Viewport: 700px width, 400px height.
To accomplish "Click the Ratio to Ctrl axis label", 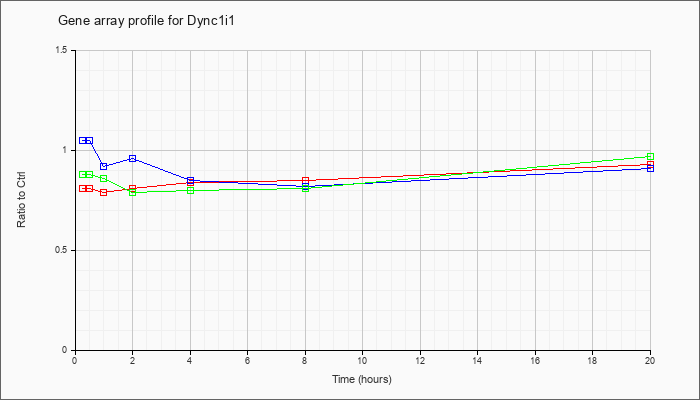I will (21, 199).
